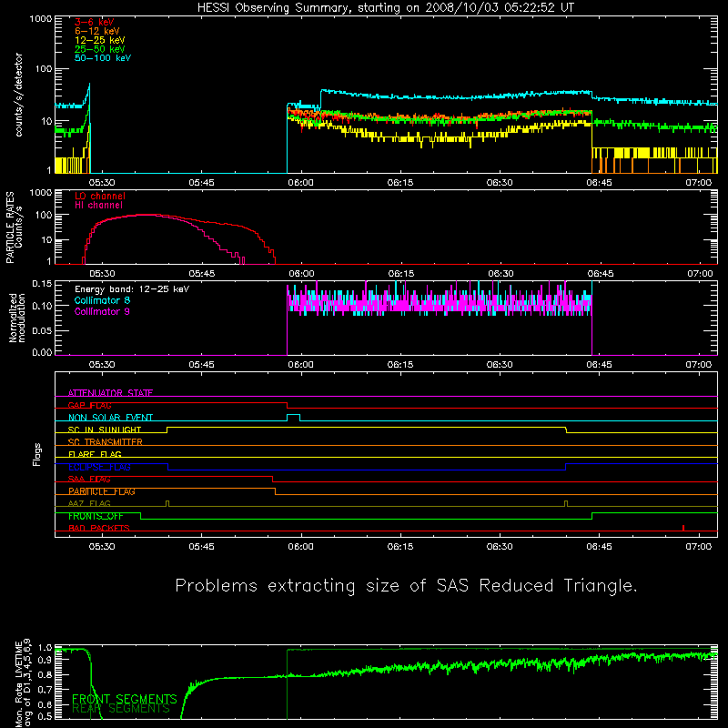Click the Normalized modulation axis label
Image resolution: width=728 pixels, height=728 pixels.
point(17,318)
